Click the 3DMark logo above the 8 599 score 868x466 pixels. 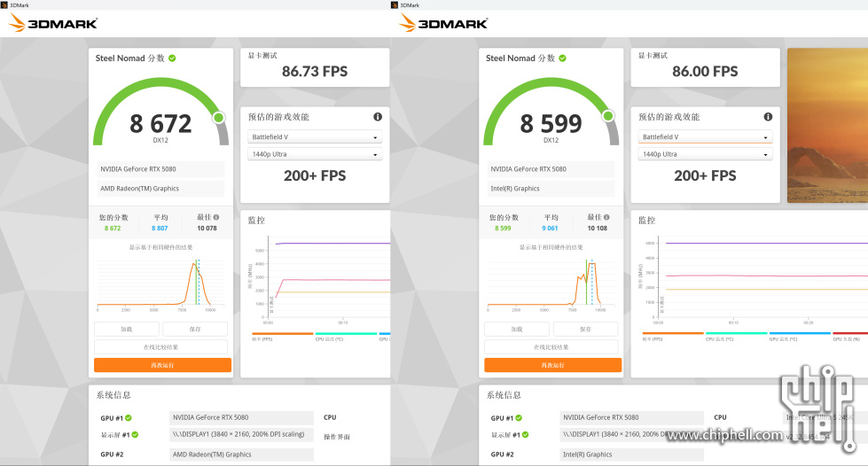coord(443,23)
